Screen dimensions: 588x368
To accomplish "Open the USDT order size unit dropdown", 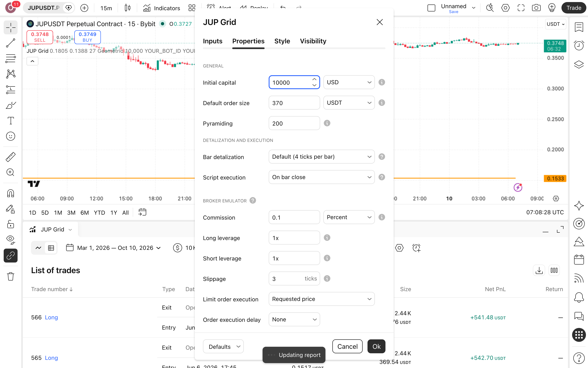I will 349,103.
